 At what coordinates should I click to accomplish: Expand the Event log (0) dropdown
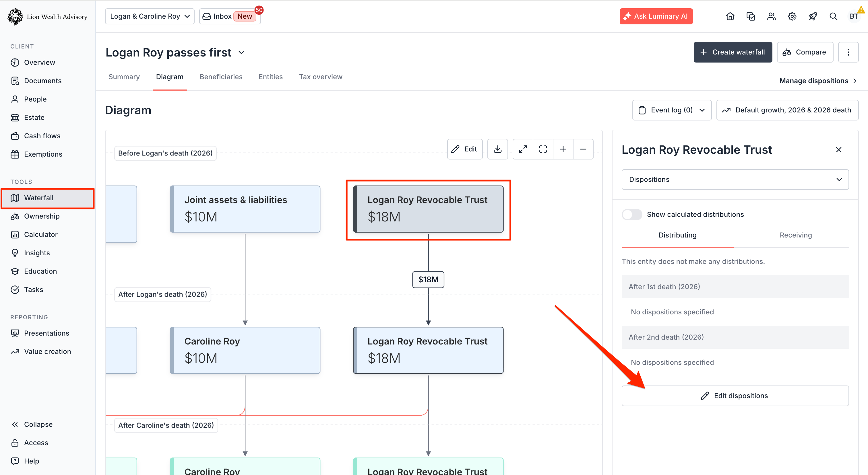click(672, 110)
